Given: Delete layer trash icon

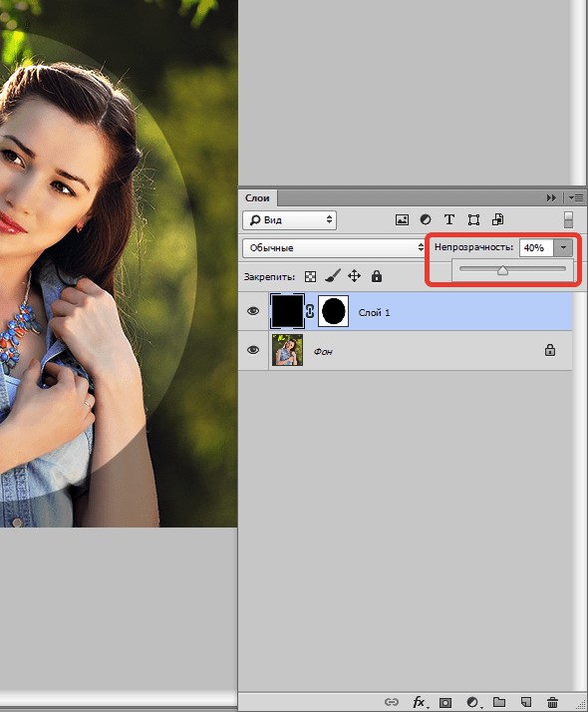Looking at the screenshot, I should point(552,702).
